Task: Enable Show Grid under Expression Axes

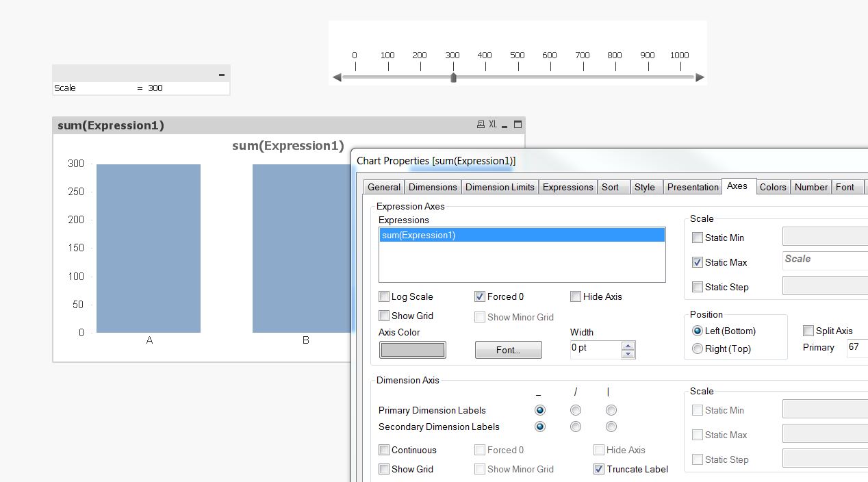Action: 384,316
